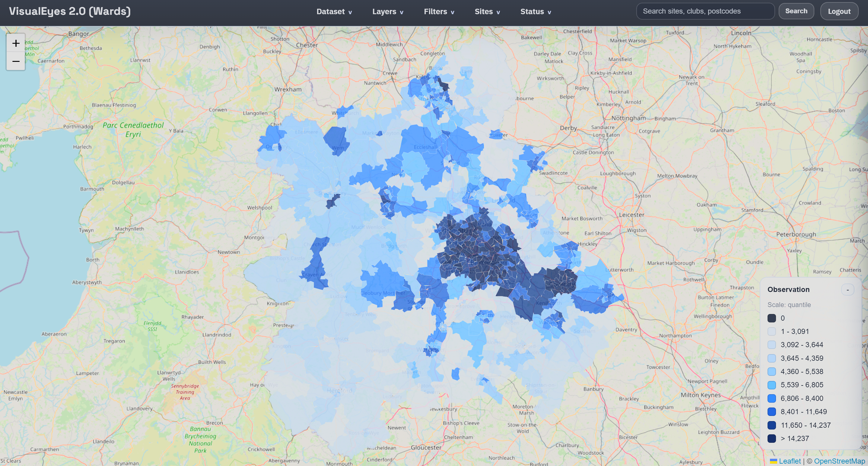Zoom out on the map

tap(15, 61)
